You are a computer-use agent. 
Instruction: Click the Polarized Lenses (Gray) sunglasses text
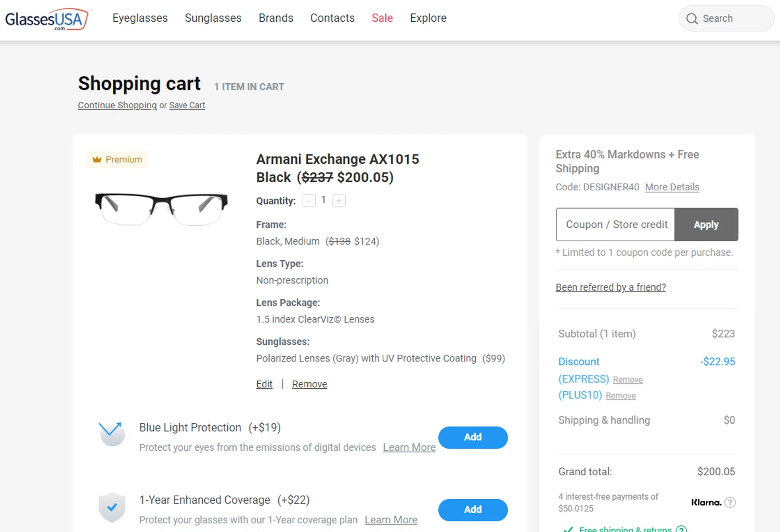(x=381, y=359)
